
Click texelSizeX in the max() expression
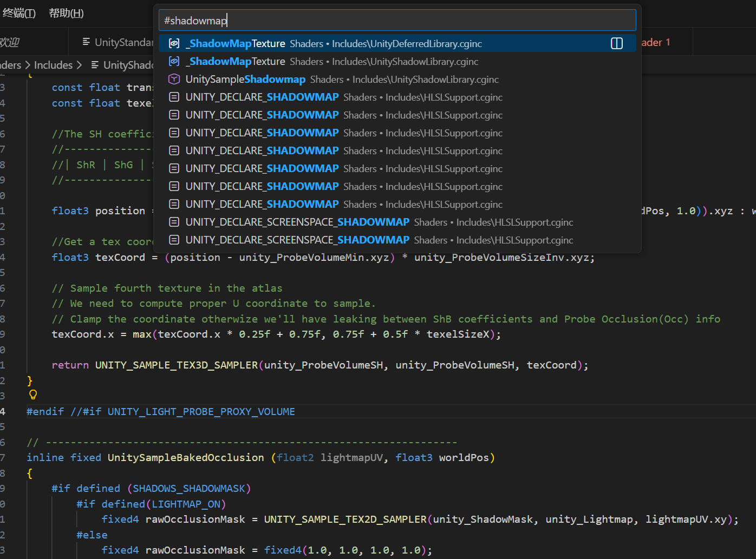[458, 334]
